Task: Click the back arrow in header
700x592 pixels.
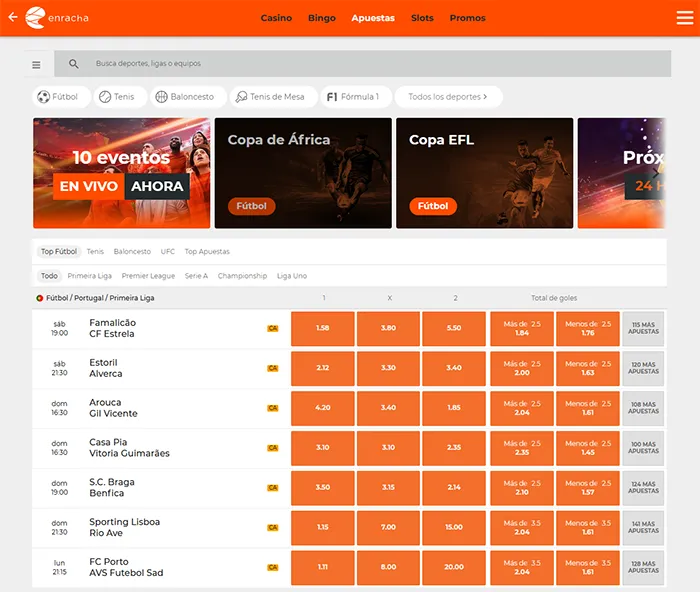Action: tap(13, 17)
